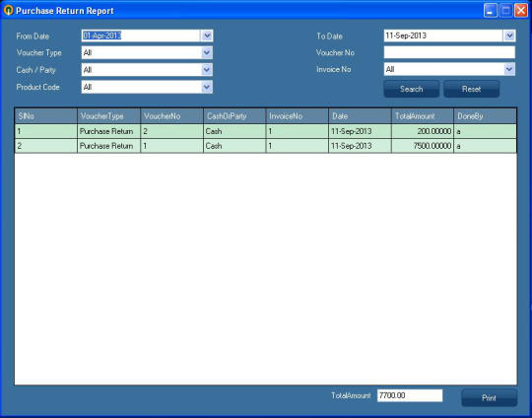Viewport: 532px width, 418px height.
Task: Click Purchase Return in row 1
Action: click(108, 131)
